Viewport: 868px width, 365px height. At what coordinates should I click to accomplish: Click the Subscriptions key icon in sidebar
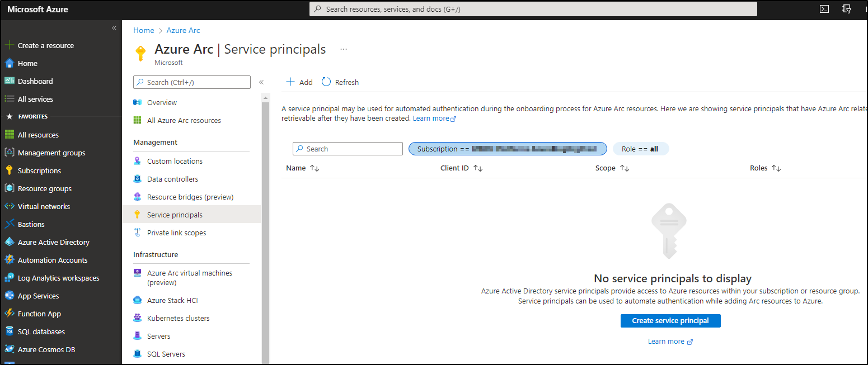click(9, 170)
